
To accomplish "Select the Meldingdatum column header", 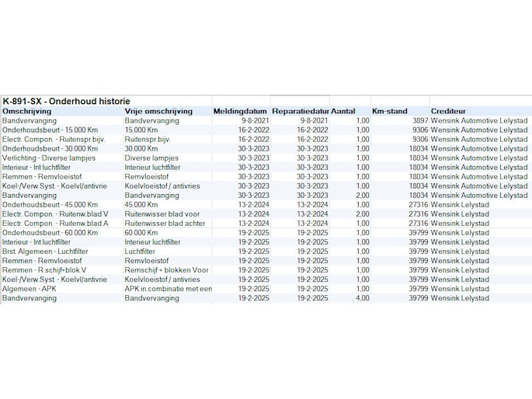I will tap(241, 111).
